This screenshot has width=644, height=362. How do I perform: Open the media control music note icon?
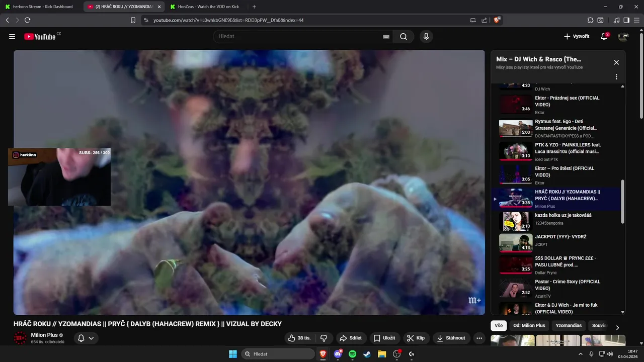tap(617, 20)
